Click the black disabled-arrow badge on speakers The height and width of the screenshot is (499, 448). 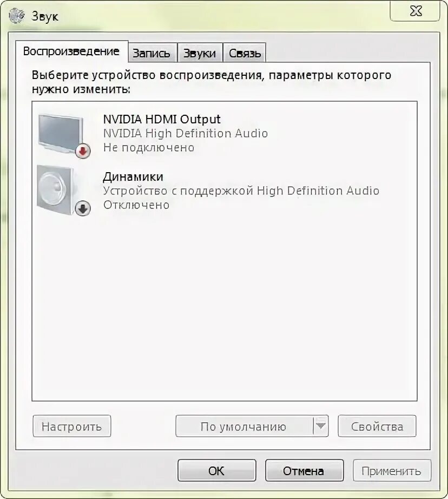[83, 208]
